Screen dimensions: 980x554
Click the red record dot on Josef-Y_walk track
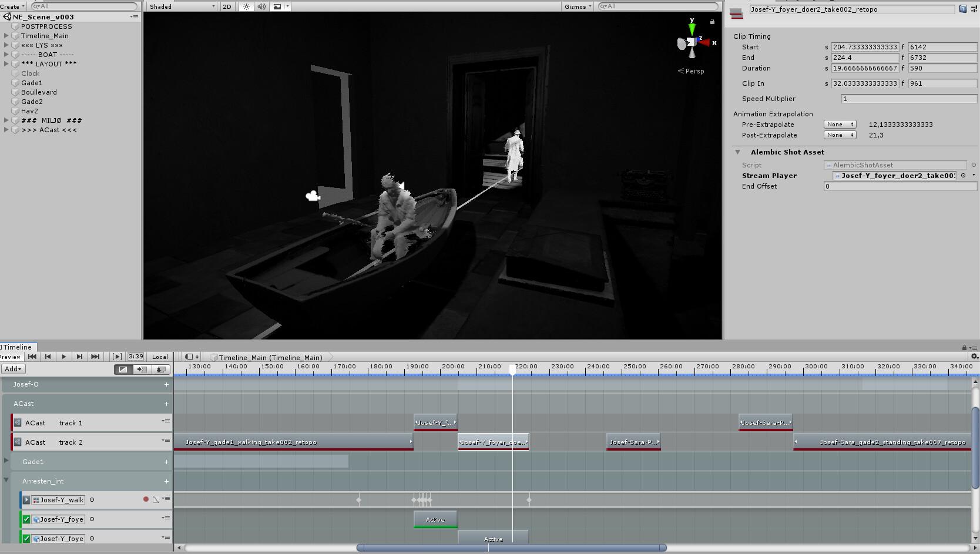tap(146, 499)
